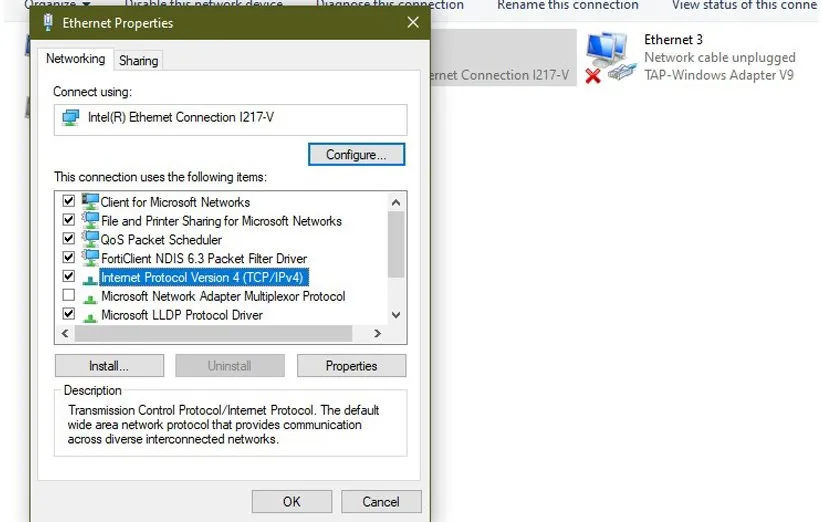
Task: Select the Ethernet 3 connection name in background window
Action: point(673,40)
